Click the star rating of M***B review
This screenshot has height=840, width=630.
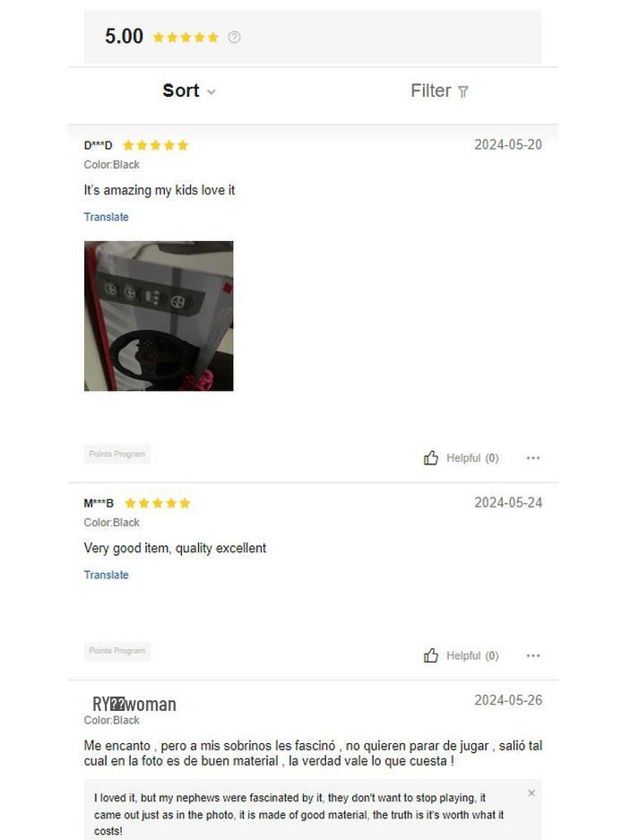[158, 503]
